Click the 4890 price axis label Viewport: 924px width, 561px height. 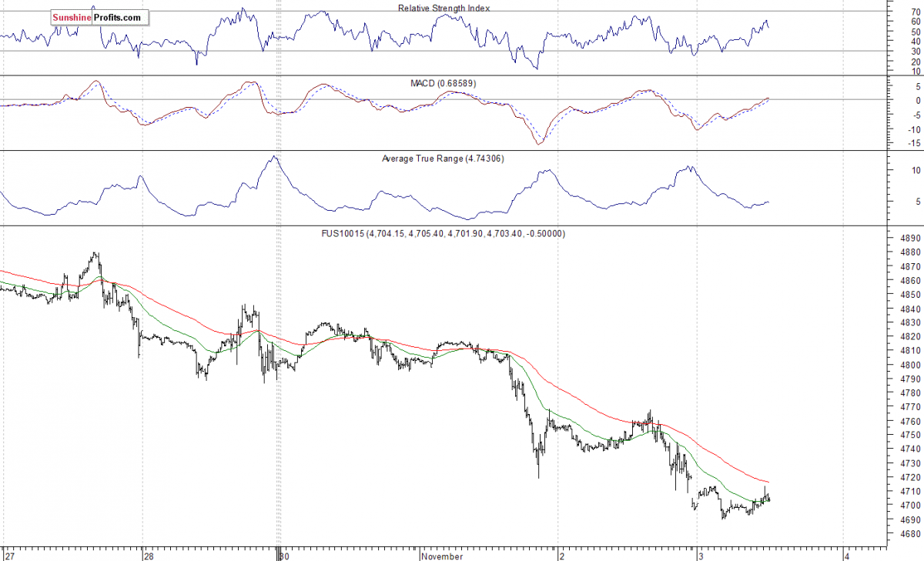click(909, 239)
